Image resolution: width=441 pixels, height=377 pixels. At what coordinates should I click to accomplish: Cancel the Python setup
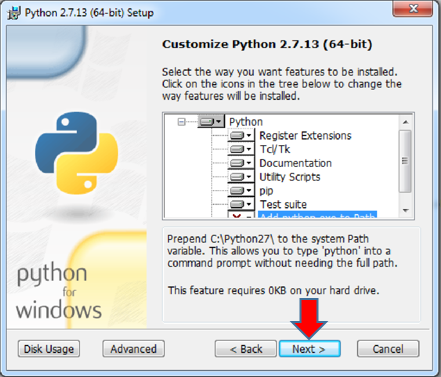(388, 349)
